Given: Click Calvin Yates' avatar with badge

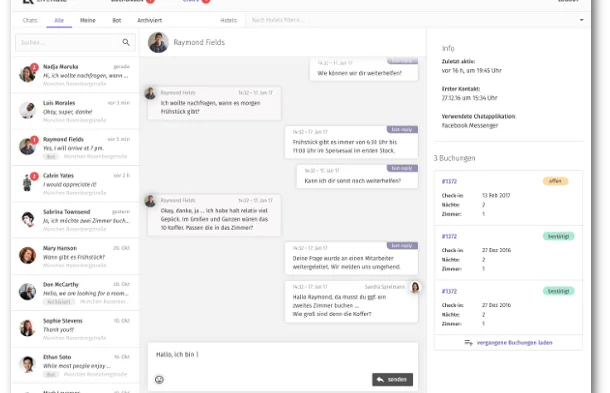Looking at the screenshot, I should coord(28,182).
